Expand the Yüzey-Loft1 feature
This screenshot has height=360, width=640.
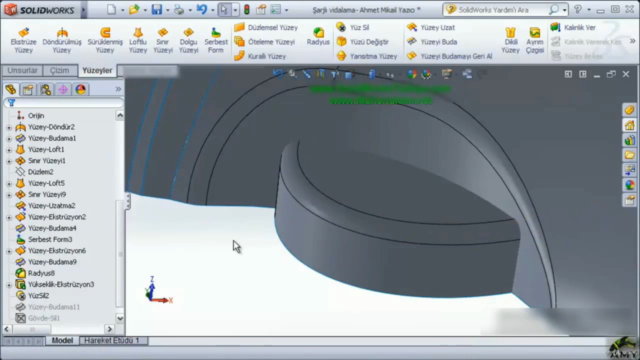pos(9,150)
